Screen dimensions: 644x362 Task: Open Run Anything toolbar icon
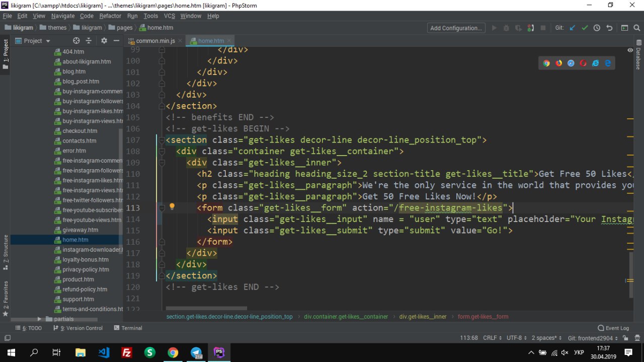pyautogui.click(x=624, y=28)
